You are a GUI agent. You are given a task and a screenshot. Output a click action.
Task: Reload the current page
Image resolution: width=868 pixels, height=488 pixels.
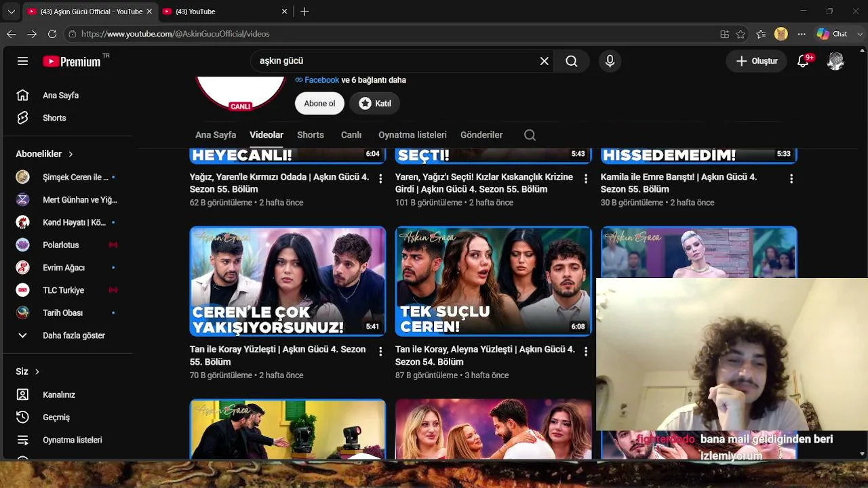pyautogui.click(x=52, y=34)
